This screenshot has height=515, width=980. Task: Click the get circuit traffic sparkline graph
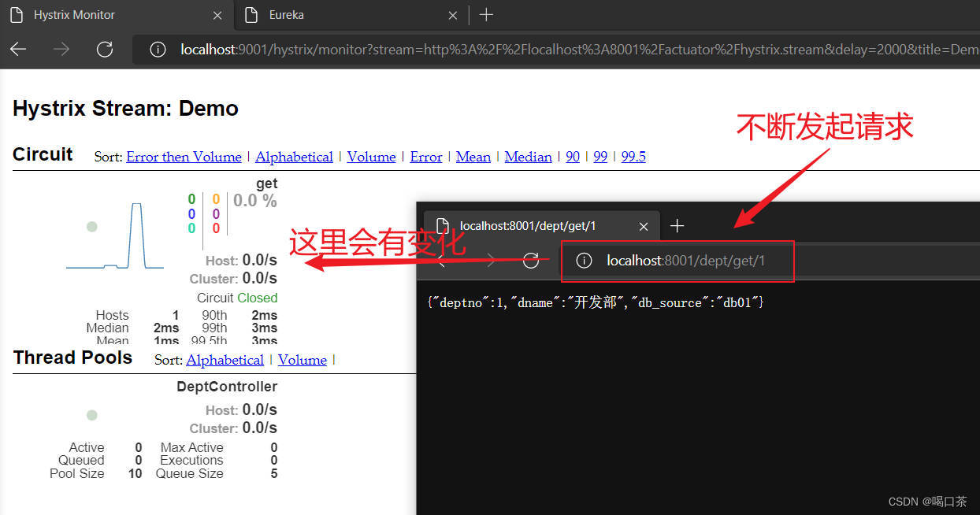(x=115, y=236)
